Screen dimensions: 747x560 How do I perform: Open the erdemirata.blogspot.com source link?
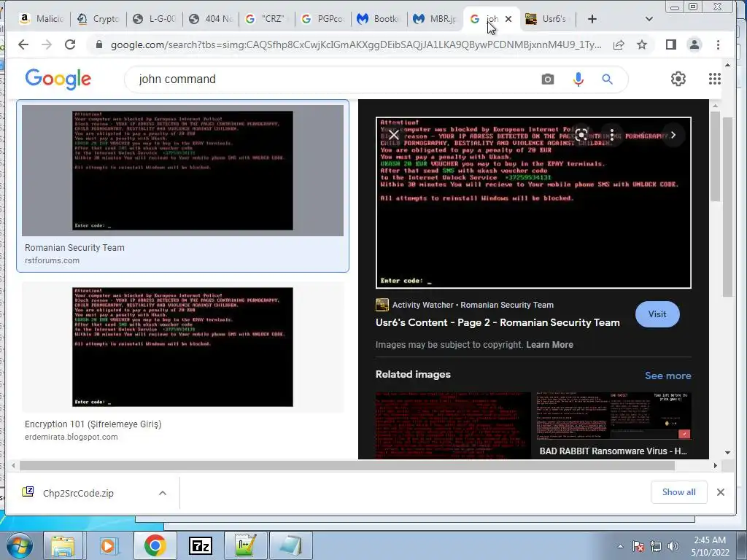(x=71, y=437)
